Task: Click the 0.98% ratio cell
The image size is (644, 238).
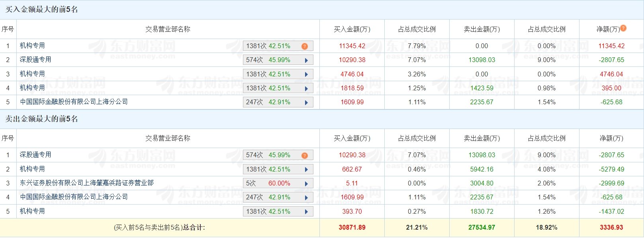Action: (547, 88)
